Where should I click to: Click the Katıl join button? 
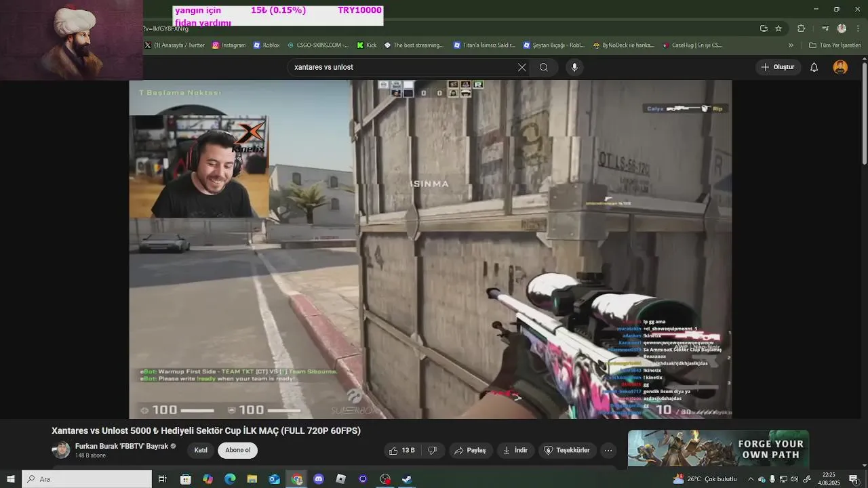pos(201,450)
